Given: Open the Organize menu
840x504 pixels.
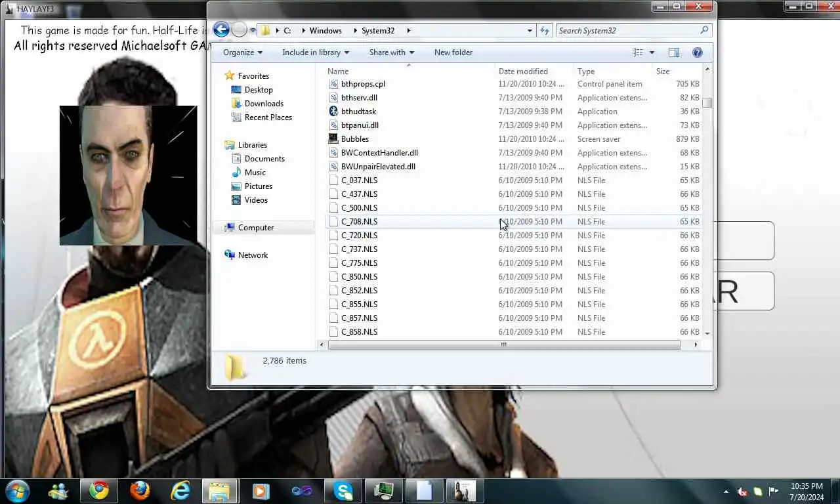Looking at the screenshot, I should coord(242,52).
